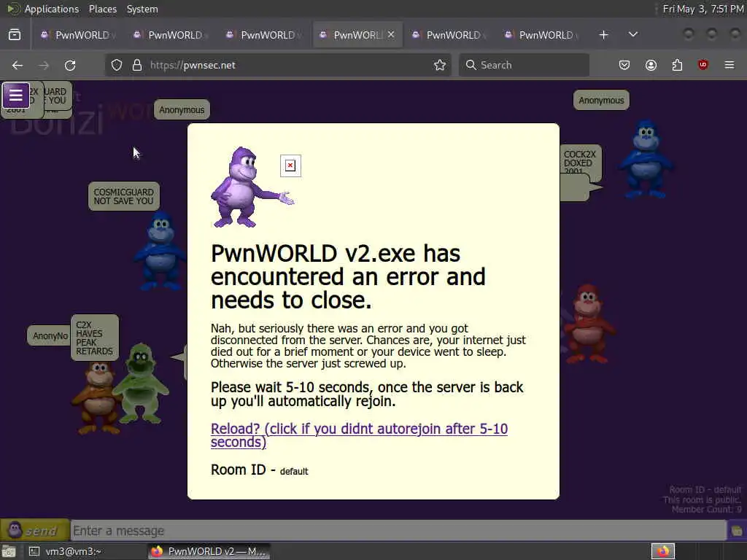Switch to the sixth PwnWORLD tab
Screen dimensions: 747x560
click(541, 35)
